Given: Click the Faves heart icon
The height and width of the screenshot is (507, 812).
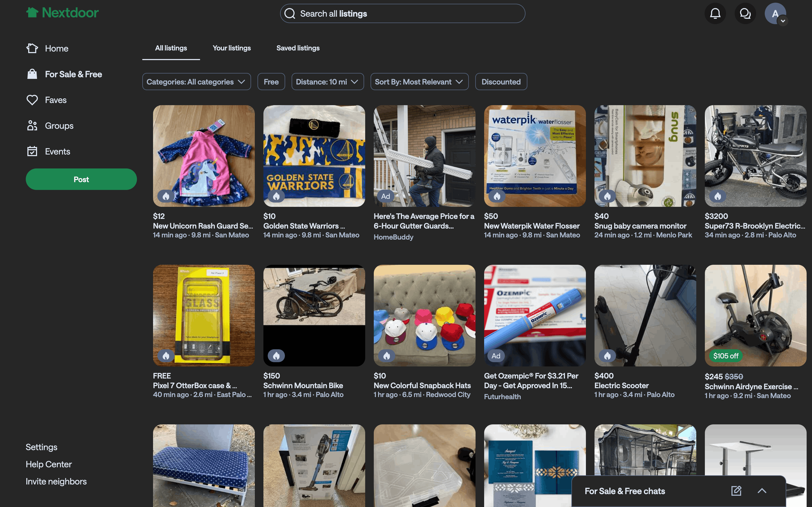Looking at the screenshot, I should pyautogui.click(x=32, y=100).
